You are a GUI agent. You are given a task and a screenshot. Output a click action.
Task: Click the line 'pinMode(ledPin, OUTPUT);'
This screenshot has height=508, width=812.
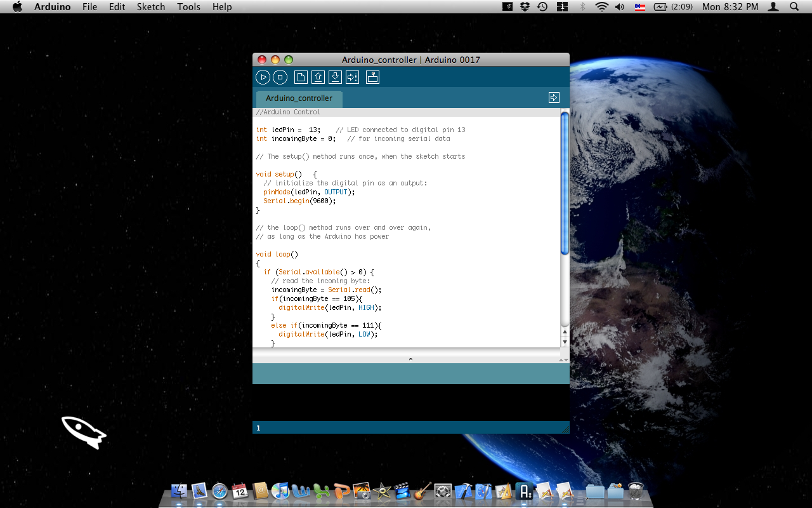(x=309, y=192)
